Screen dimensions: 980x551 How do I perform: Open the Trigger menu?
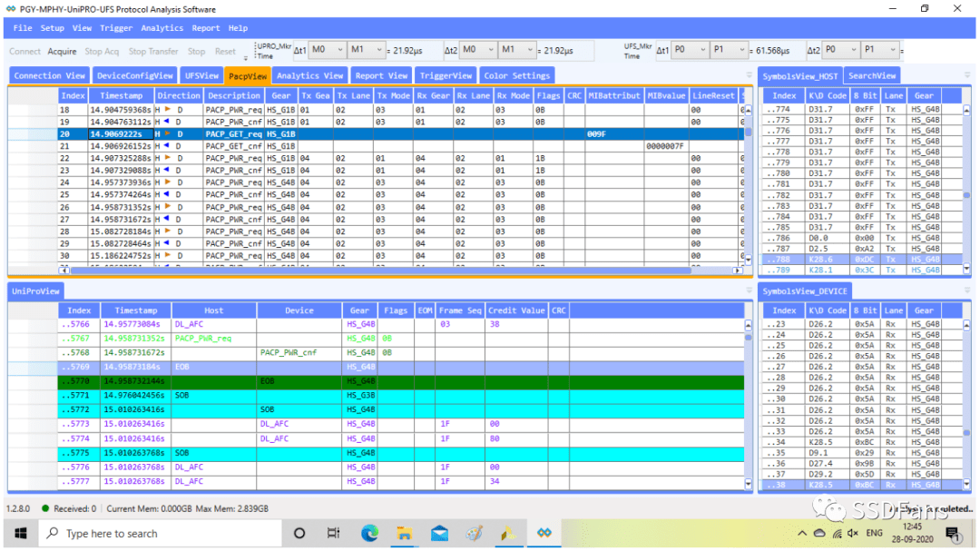pyautogui.click(x=116, y=28)
